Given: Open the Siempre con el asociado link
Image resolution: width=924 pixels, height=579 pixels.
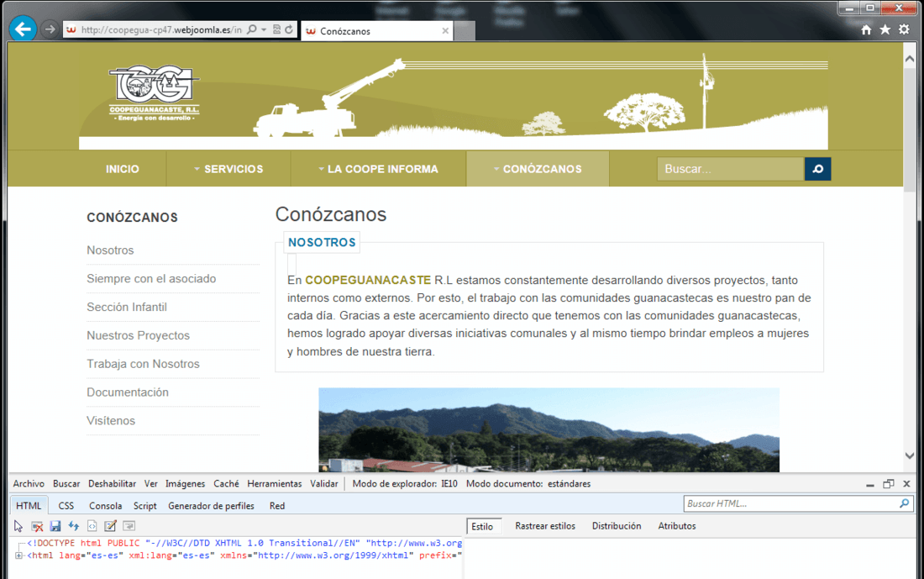Looking at the screenshot, I should tap(151, 279).
